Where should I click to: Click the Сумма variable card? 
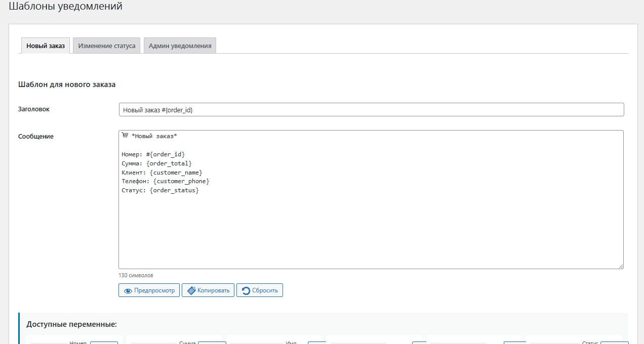coord(174,340)
